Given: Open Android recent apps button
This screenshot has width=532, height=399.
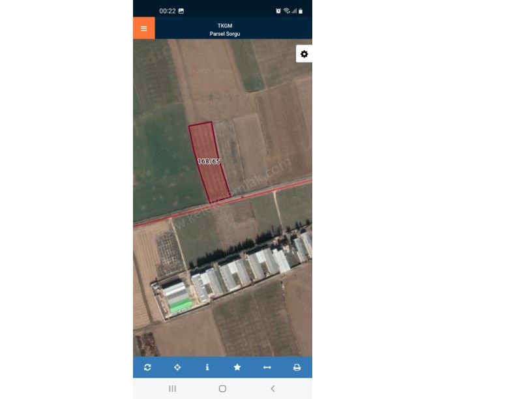Looking at the screenshot, I should pyautogui.click(x=172, y=389).
